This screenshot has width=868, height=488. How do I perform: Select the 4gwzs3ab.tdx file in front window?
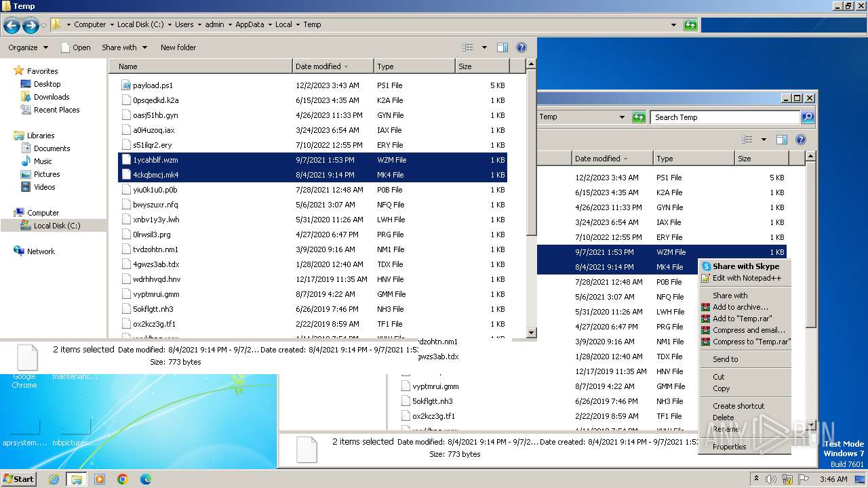tap(313, 264)
